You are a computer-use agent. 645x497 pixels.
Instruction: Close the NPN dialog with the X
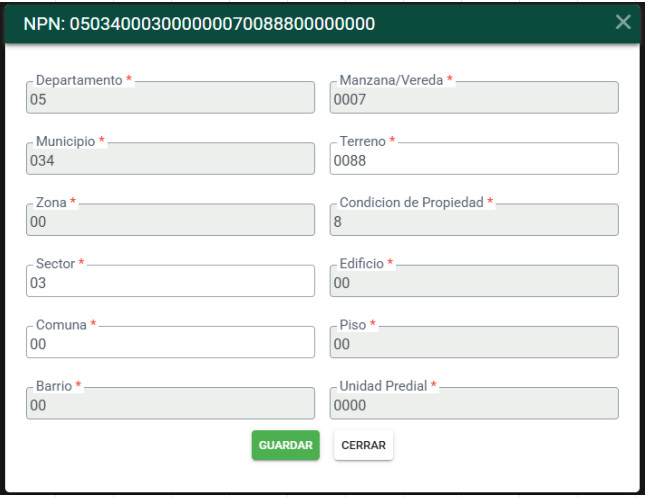click(623, 22)
